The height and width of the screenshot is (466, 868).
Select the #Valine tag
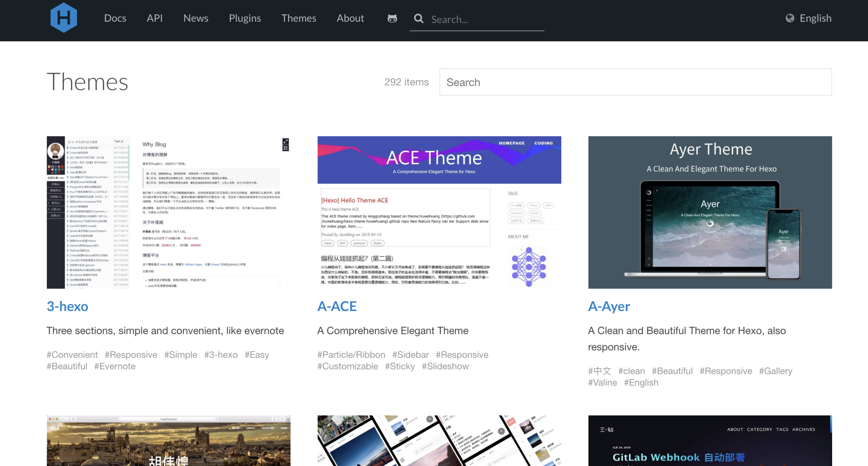602,382
